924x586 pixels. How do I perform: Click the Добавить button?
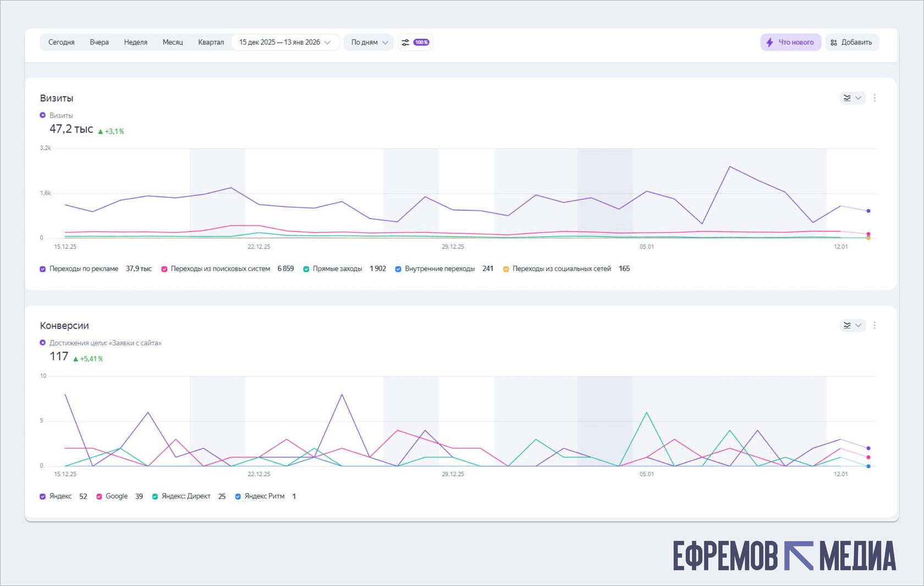point(852,42)
